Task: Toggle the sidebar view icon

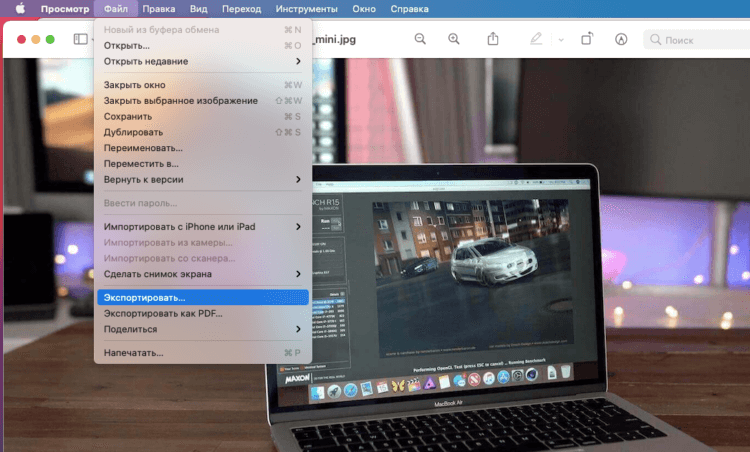Action: point(80,39)
